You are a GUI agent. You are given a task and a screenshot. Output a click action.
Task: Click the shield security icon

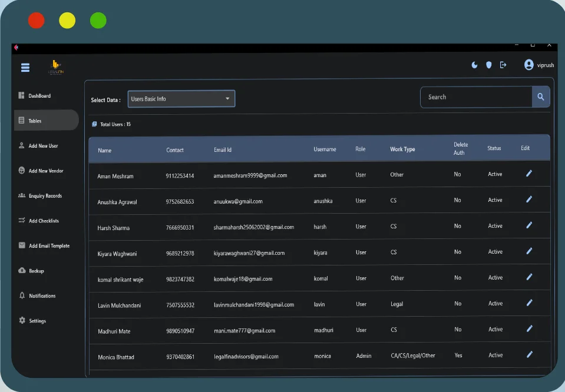pyautogui.click(x=489, y=65)
